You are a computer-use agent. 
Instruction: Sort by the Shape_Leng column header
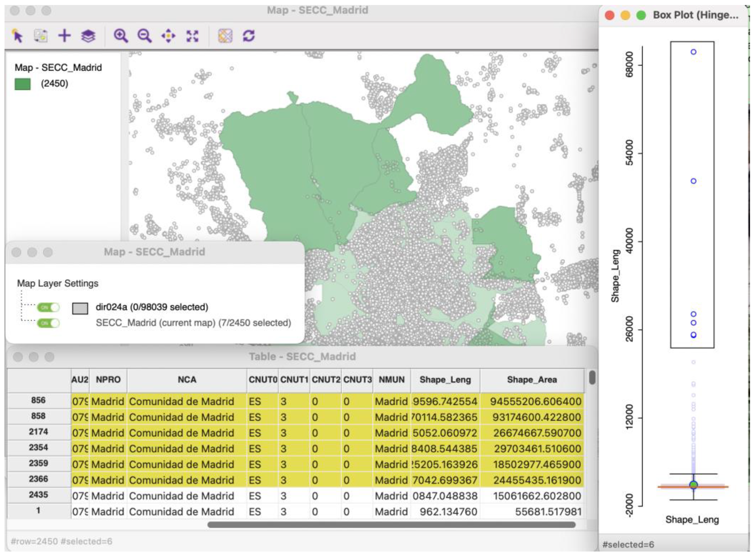pos(445,379)
